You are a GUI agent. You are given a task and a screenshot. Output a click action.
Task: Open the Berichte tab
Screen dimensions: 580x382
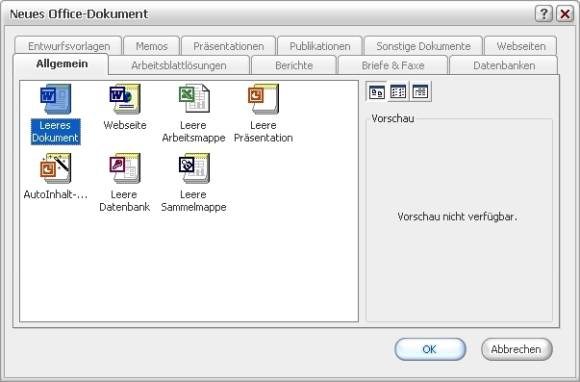tap(294, 65)
